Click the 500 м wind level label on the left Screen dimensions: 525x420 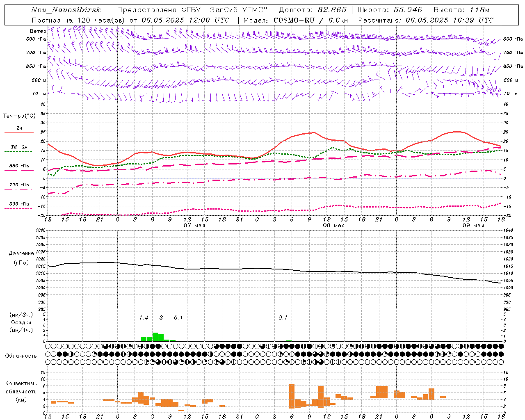coord(39,80)
